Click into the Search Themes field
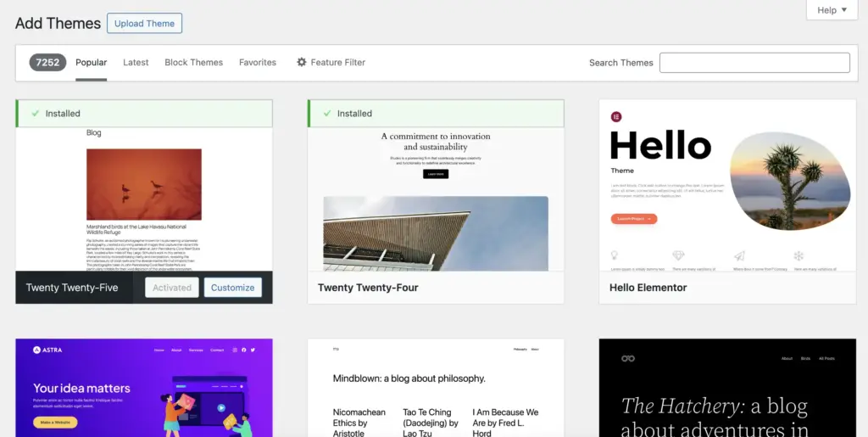Image resolution: width=868 pixels, height=437 pixels. 754,63
